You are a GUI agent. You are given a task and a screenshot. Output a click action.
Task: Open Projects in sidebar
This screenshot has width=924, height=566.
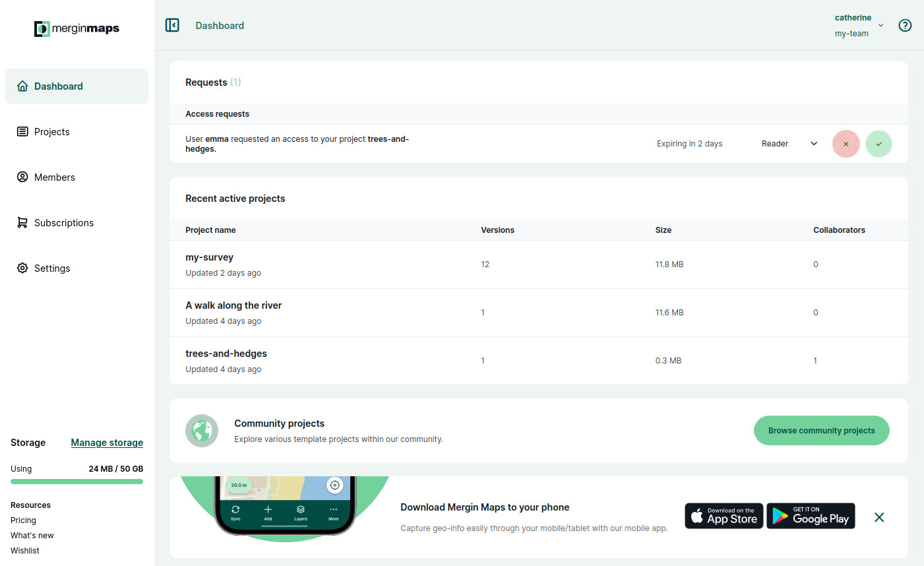(77, 132)
